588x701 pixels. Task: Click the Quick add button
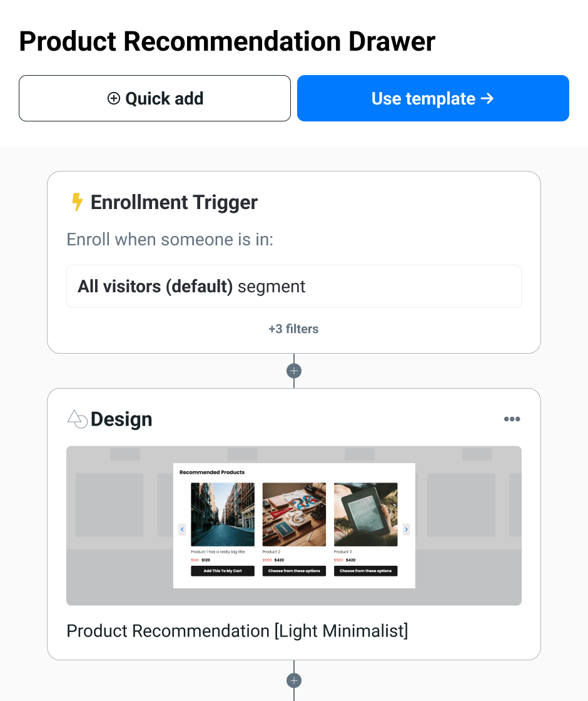point(155,98)
